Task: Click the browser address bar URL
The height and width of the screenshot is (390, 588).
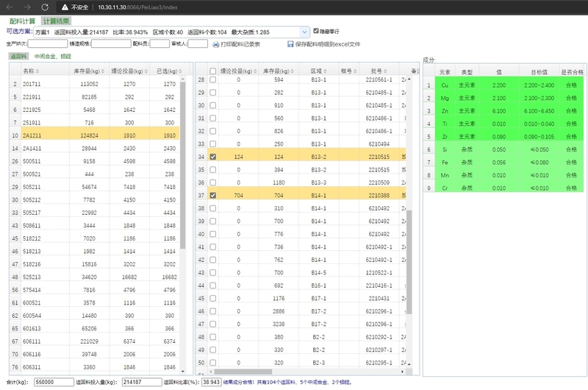Action: point(137,7)
